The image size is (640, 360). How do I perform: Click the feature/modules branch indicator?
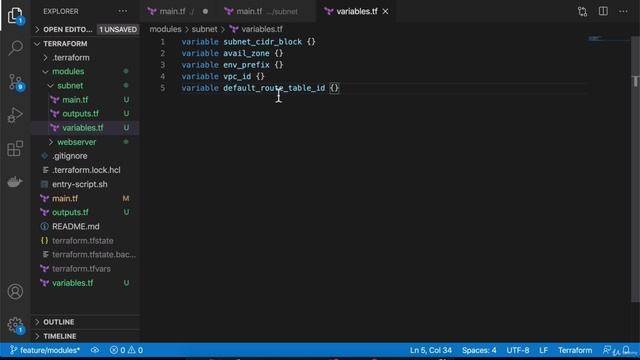point(45,350)
